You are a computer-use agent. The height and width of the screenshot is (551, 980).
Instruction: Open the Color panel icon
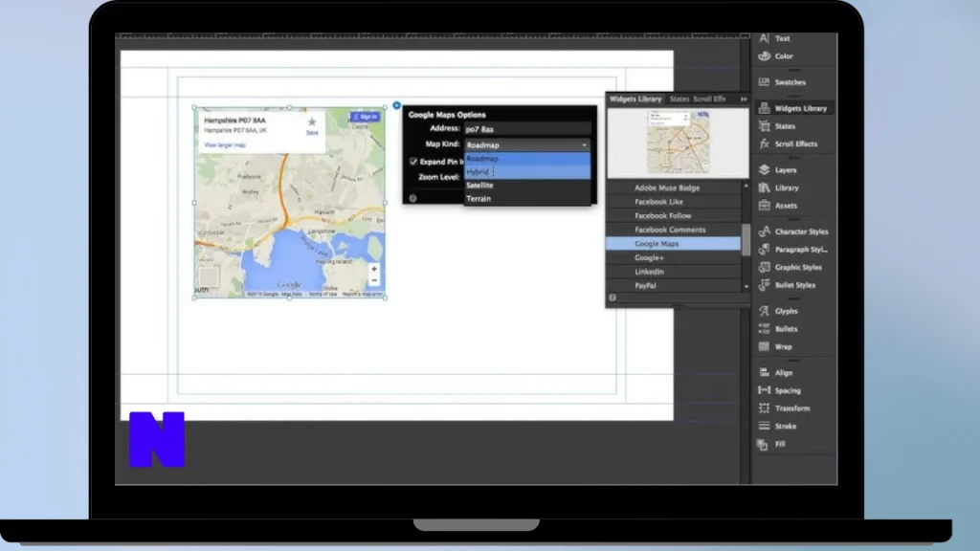(x=764, y=56)
